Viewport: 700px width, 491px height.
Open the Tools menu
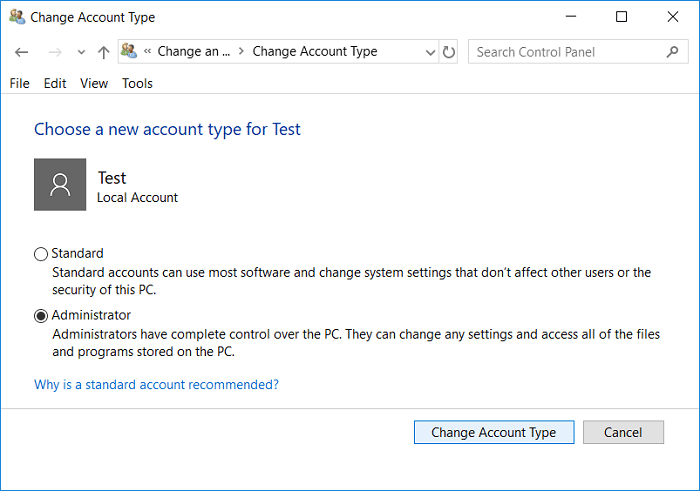(x=137, y=83)
